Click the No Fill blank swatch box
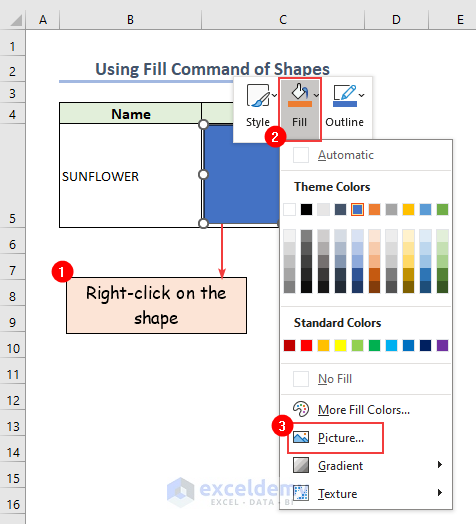 pos(301,379)
